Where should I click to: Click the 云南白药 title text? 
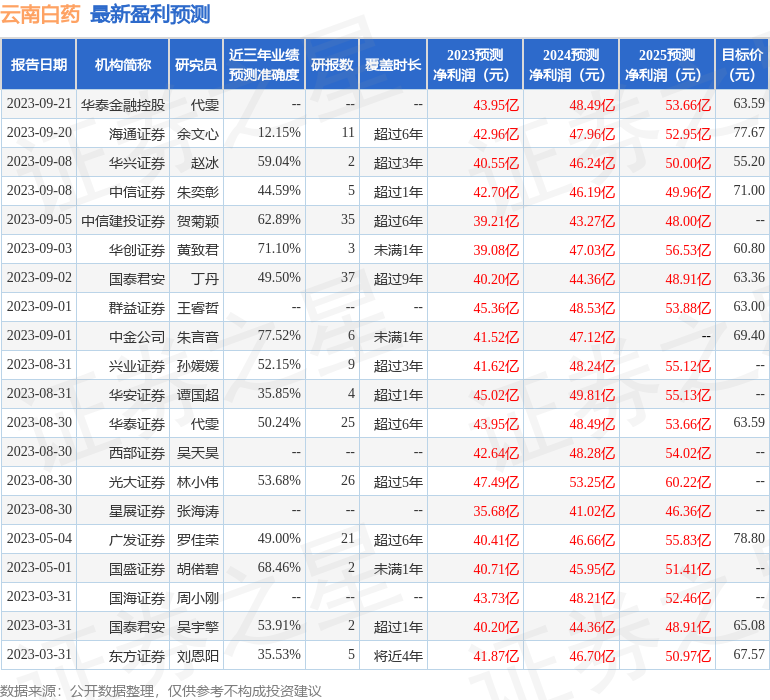40,14
